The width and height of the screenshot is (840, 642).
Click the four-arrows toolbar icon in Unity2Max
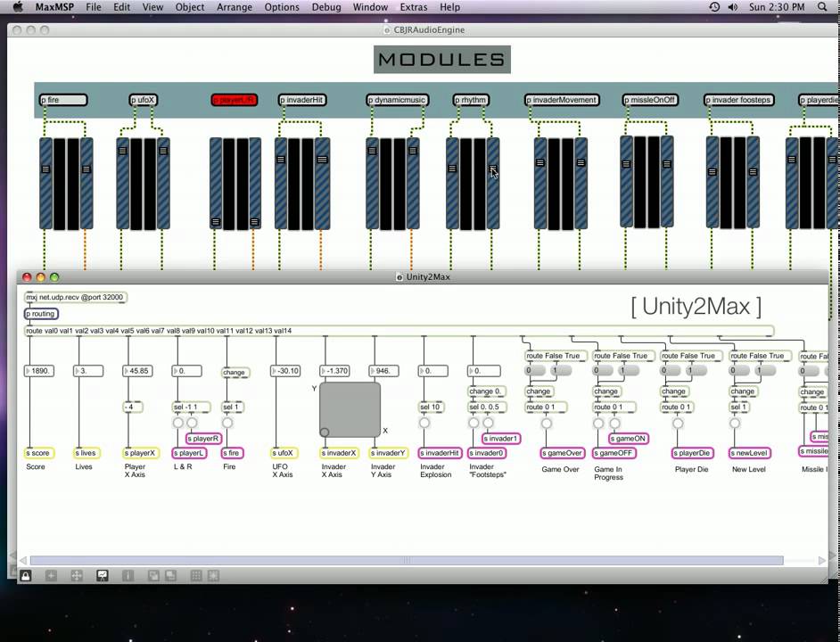click(77, 575)
